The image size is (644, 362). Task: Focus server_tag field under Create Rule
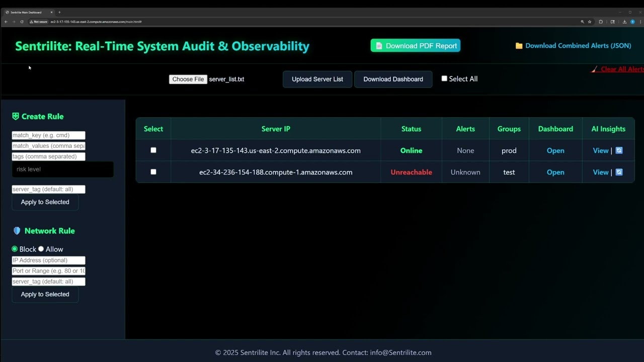point(49,189)
